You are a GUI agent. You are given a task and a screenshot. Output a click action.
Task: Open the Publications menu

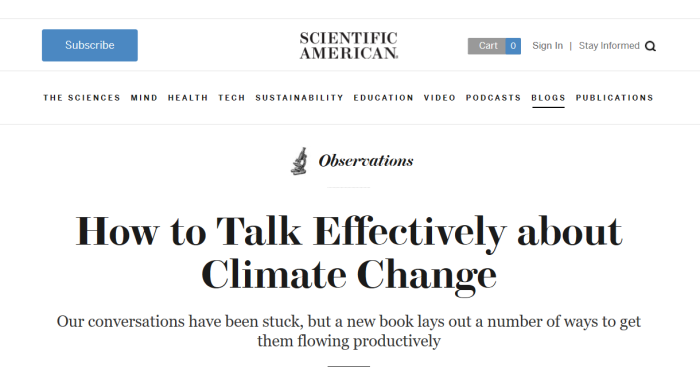pos(614,98)
